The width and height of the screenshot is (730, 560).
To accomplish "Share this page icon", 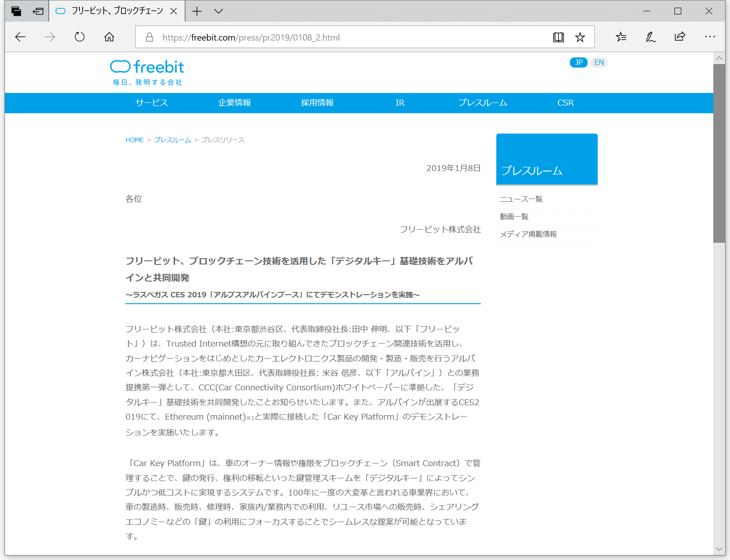I will (x=680, y=37).
